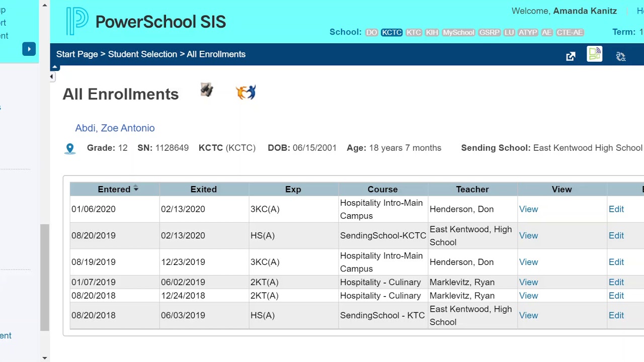This screenshot has width=644, height=362.
Task: Click the Teacher column header
Action: coord(472,189)
